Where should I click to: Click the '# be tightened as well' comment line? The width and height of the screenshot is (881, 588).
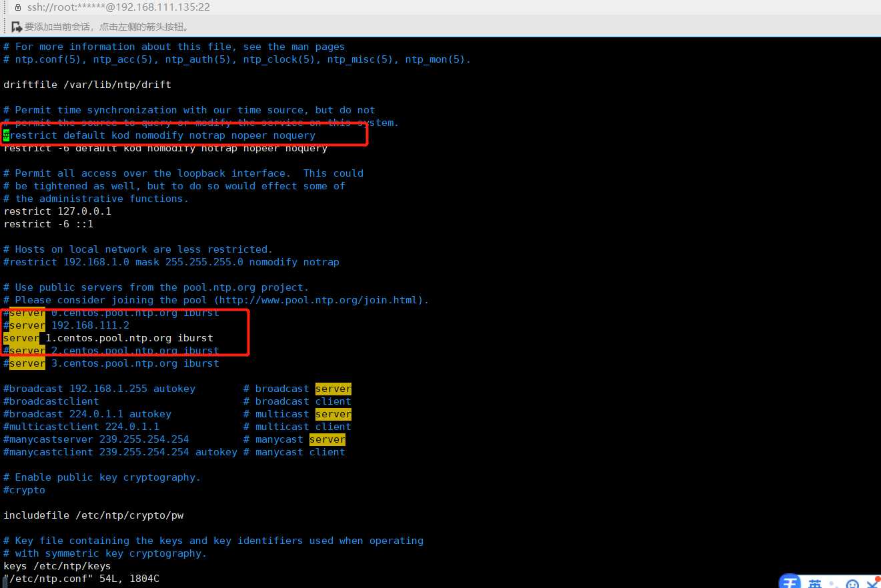tap(174, 186)
